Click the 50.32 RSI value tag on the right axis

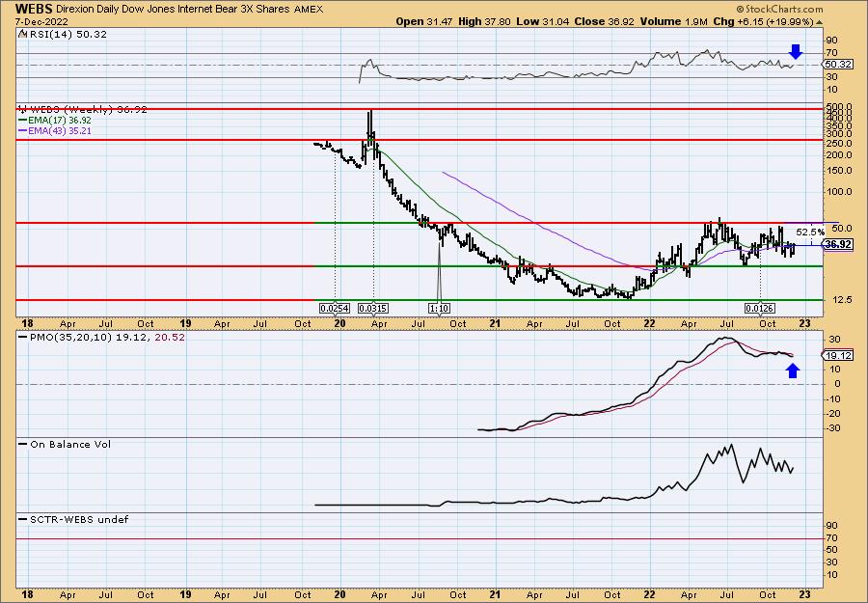click(x=837, y=65)
